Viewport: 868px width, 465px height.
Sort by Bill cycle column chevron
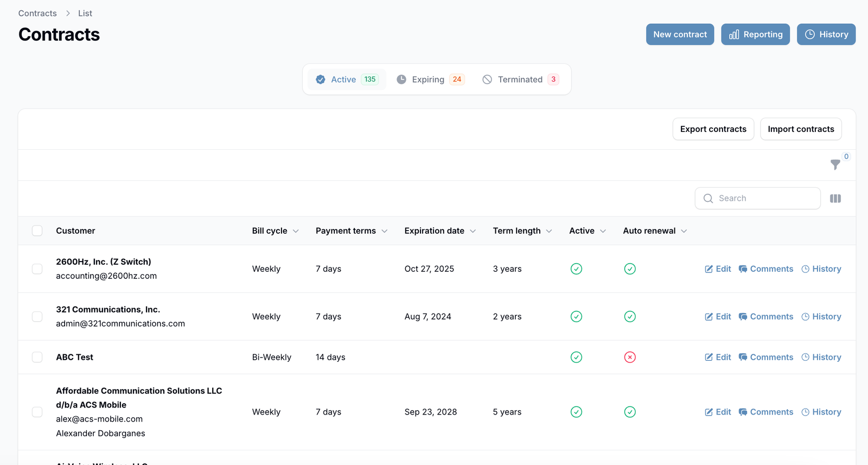pyautogui.click(x=296, y=231)
